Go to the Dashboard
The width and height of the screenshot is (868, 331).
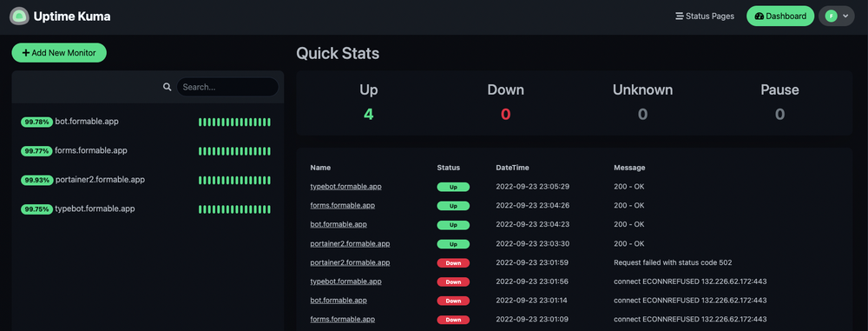(780, 17)
